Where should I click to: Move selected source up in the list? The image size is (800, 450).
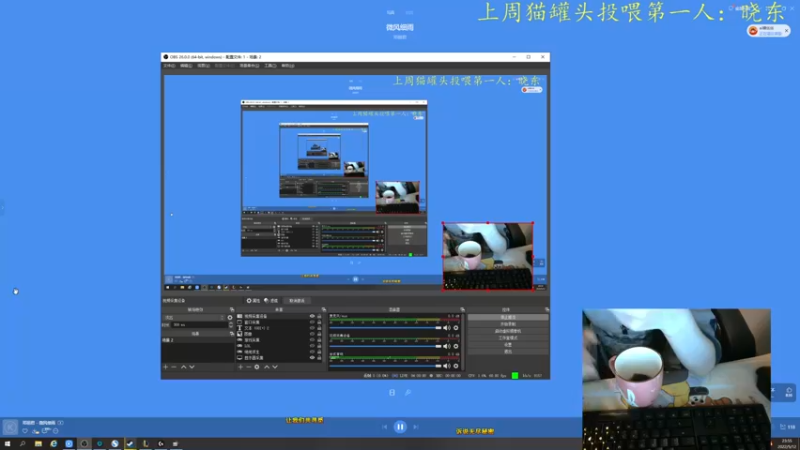[266, 367]
